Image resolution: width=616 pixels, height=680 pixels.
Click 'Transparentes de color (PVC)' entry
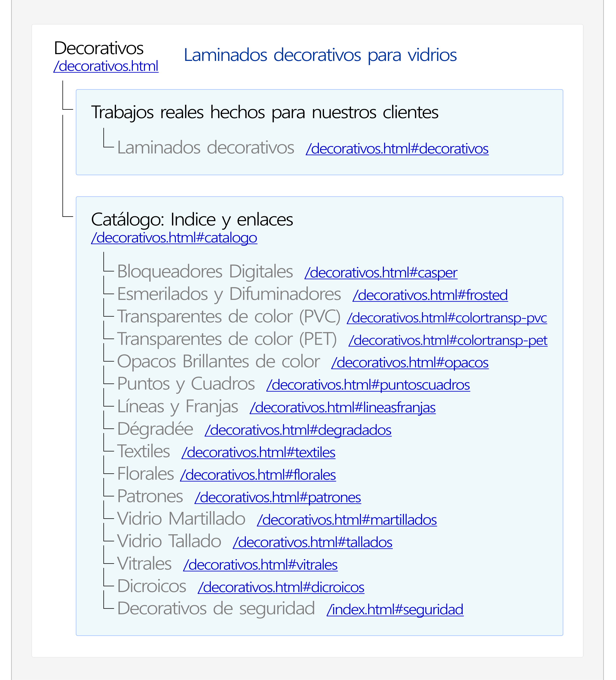229,317
